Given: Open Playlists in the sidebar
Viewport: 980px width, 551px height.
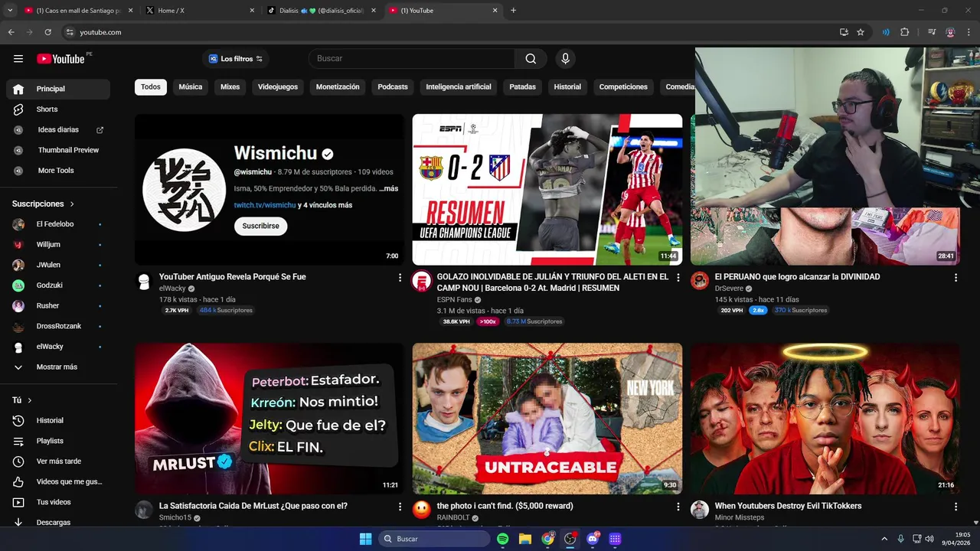Looking at the screenshot, I should coord(58,441).
